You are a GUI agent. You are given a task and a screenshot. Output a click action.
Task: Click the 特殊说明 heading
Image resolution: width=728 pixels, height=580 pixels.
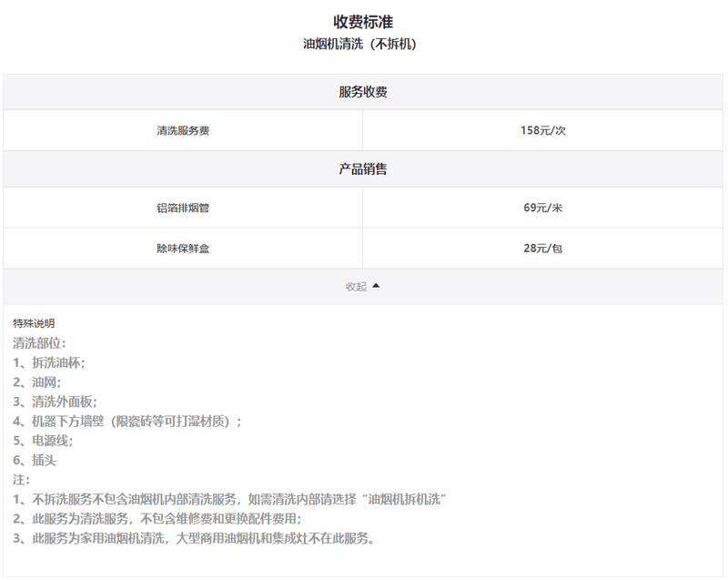coord(34,323)
